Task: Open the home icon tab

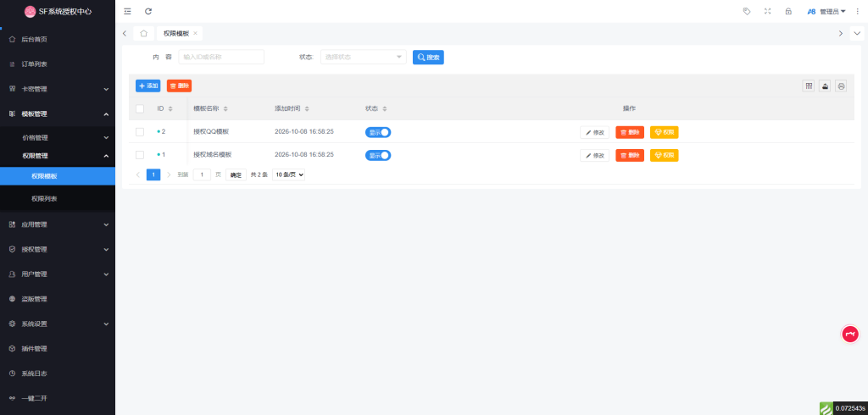Action: pos(143,33)
